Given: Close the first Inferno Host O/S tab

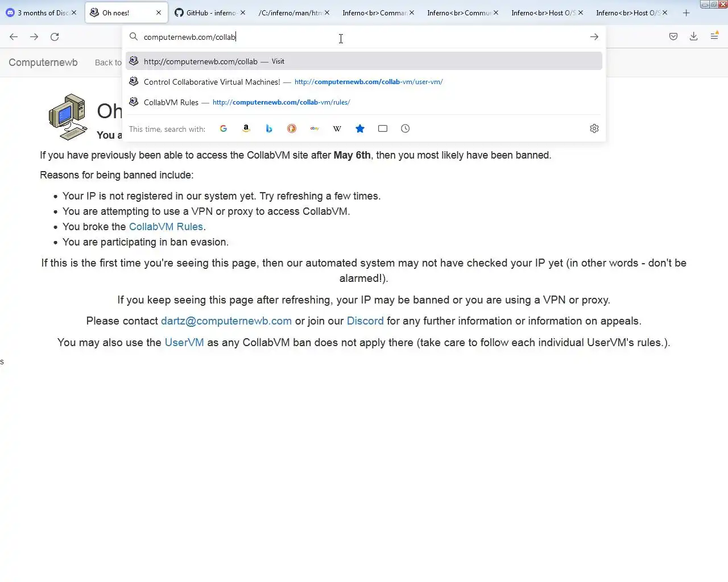Looking at the screenshot, I should 580,13.
